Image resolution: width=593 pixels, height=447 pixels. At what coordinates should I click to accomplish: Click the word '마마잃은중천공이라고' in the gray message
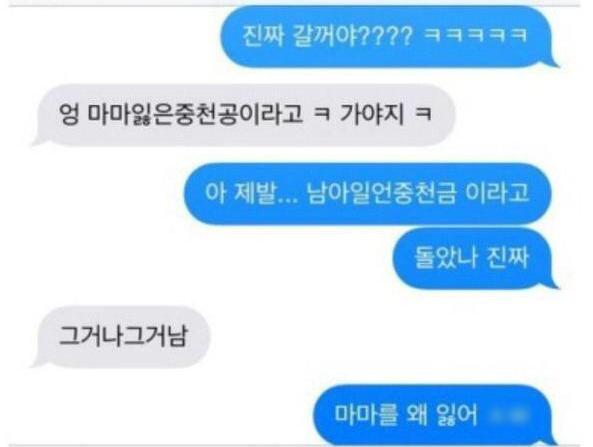(x=196, y=114)
